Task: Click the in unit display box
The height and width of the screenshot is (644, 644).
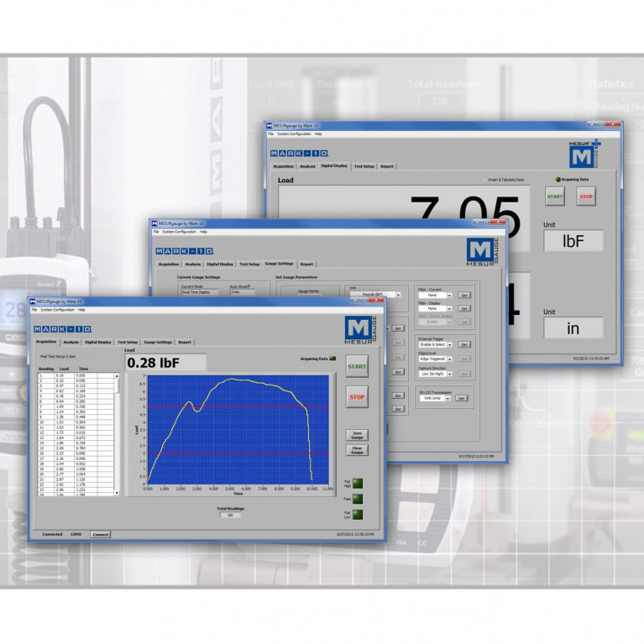Action: click(x=573, y=327)
